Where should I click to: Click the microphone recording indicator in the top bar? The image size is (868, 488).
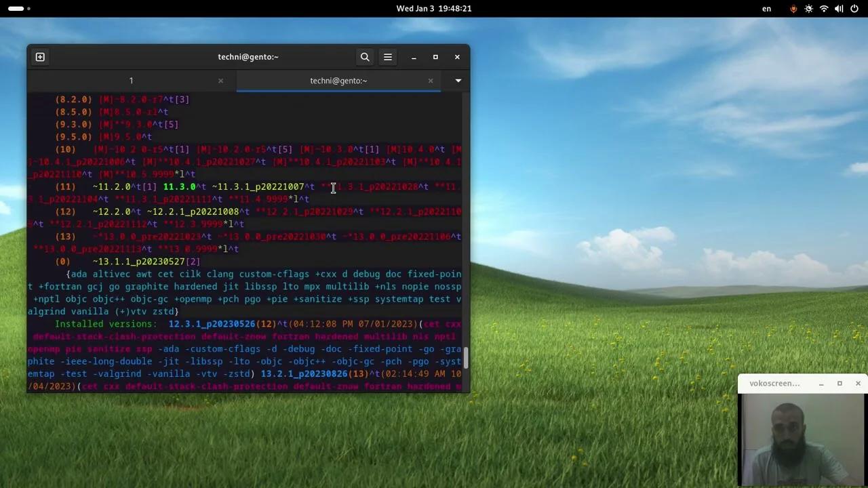pos(793,8)
